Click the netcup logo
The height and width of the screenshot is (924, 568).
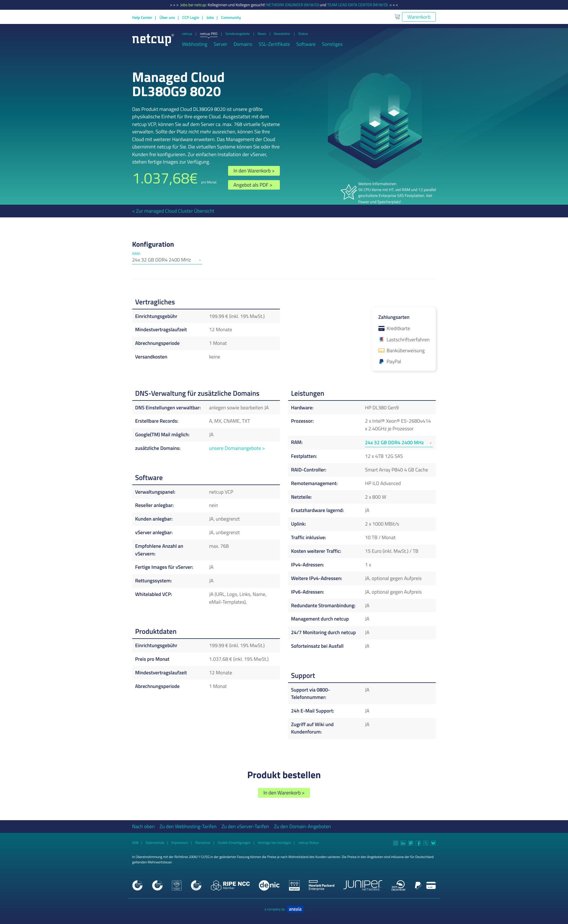pos(153,39)
